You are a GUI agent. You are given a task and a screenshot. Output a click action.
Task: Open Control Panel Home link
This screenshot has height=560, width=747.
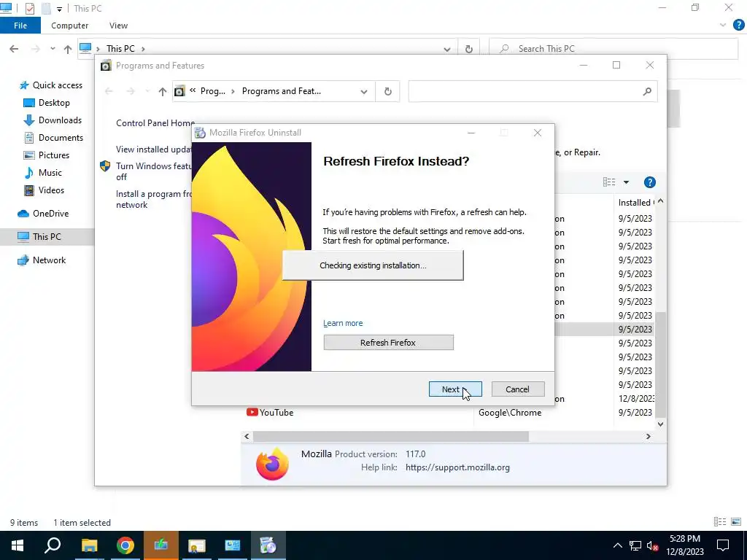(x=155, y=122)
